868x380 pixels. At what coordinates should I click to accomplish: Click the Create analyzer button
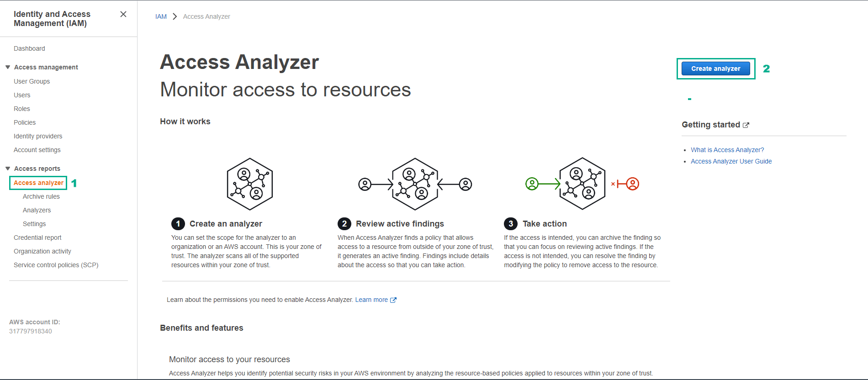[715, 69]
